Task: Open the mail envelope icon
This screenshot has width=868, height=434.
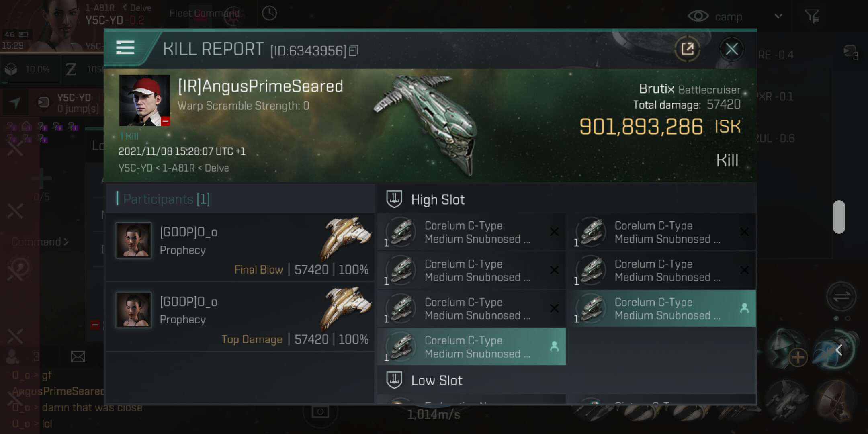Action: click(78, 356)
